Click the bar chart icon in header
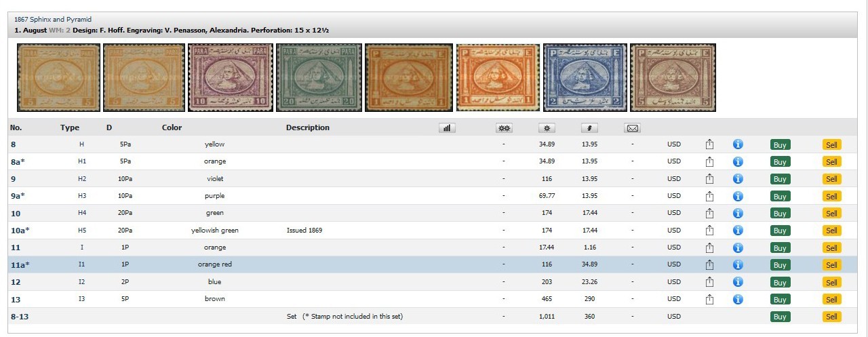This screenshot has height=337, width=868. (446, 127)
